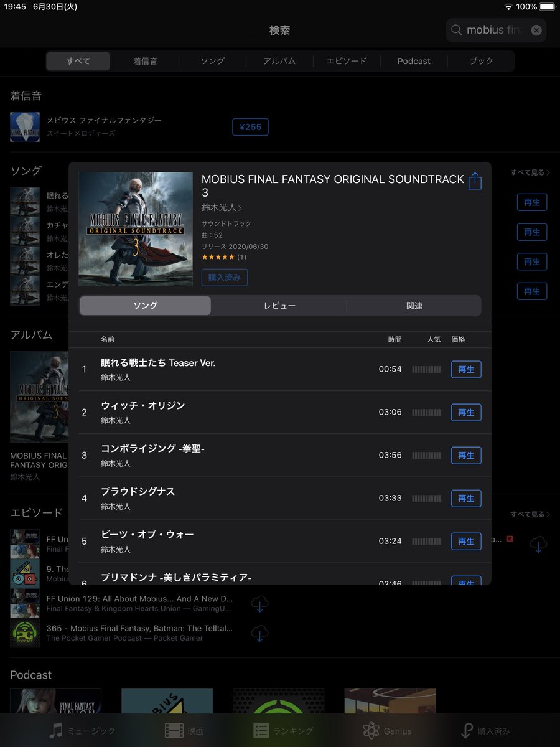Play 眠れる戦士たち Teaser Ver. with 再生
The width and height of the screenshot is (560, 747).
coord(466,370)
